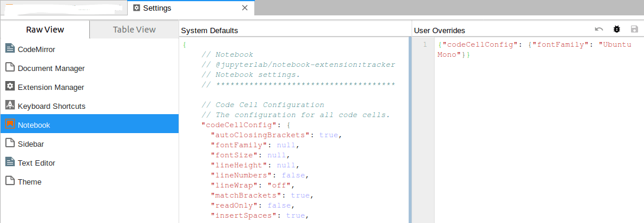Open Text Editor settings

(x=89, y=163)
